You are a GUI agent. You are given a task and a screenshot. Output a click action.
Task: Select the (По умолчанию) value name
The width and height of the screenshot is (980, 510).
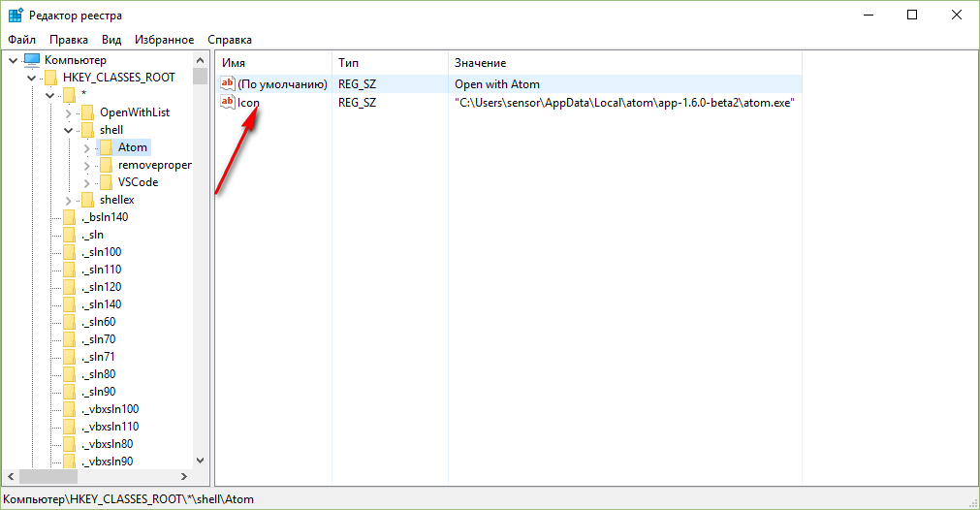coord(282,84)
